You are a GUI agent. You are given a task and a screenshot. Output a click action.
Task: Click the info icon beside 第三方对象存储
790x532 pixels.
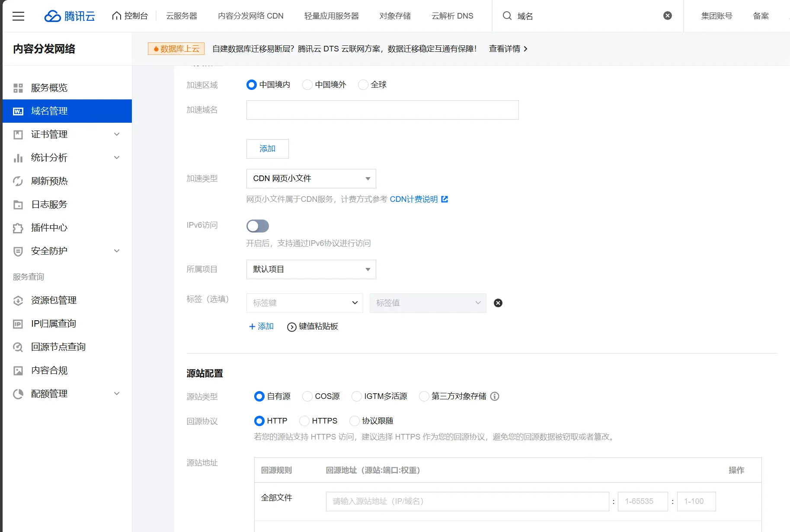click(495, 396)
